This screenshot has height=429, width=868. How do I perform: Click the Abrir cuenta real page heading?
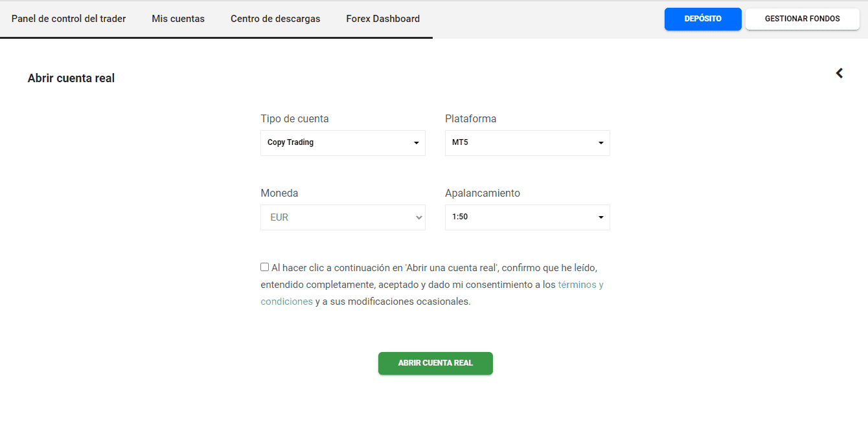coord(71,78)
